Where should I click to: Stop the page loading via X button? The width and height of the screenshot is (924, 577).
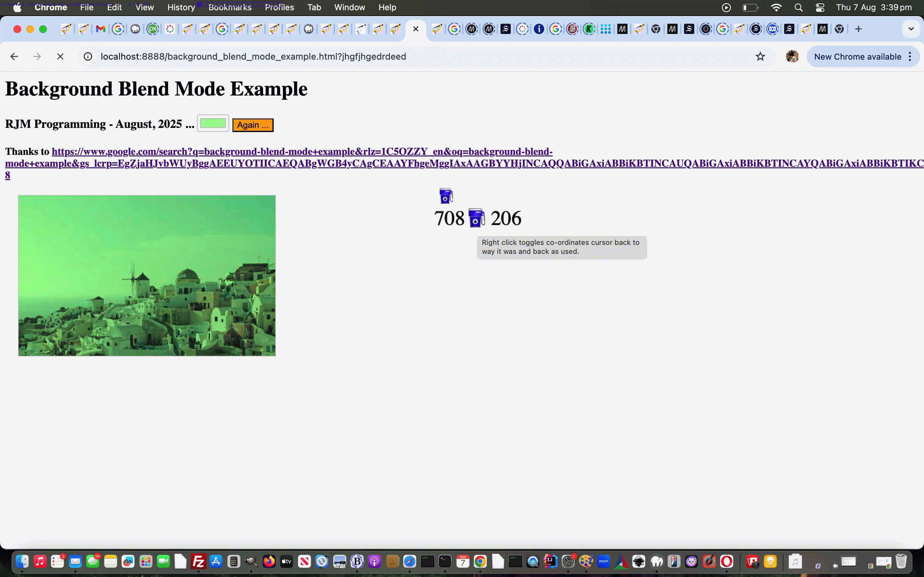(x=60, y=56)
